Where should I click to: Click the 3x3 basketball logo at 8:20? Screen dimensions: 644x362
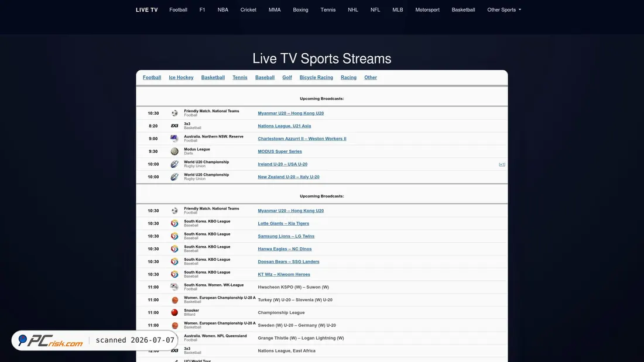(x=174, y=126)
